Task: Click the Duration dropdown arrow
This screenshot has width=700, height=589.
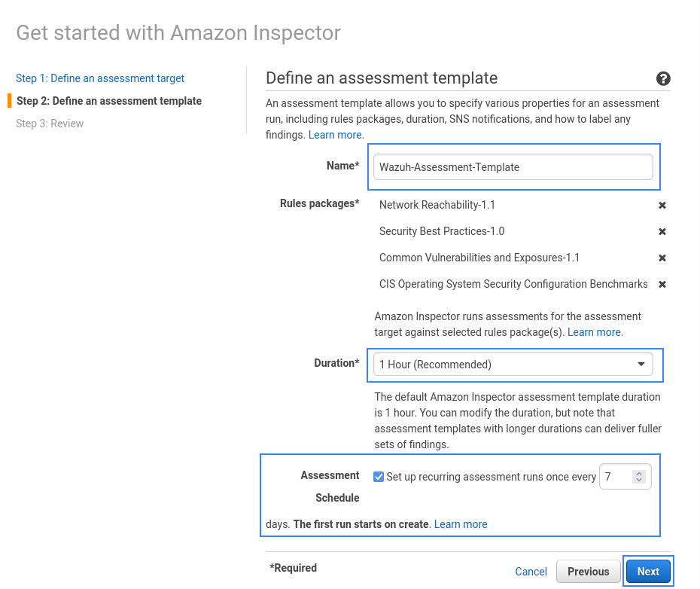Action: tap(641, 365)
